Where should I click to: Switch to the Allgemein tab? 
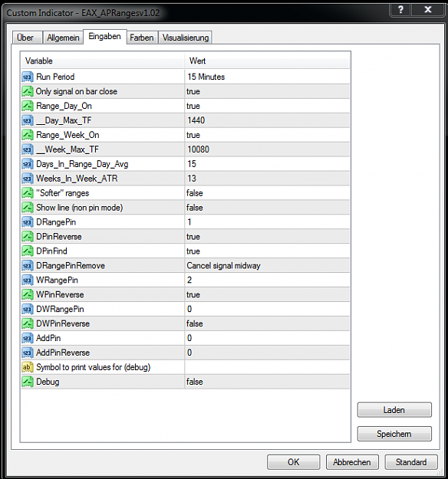63,38
